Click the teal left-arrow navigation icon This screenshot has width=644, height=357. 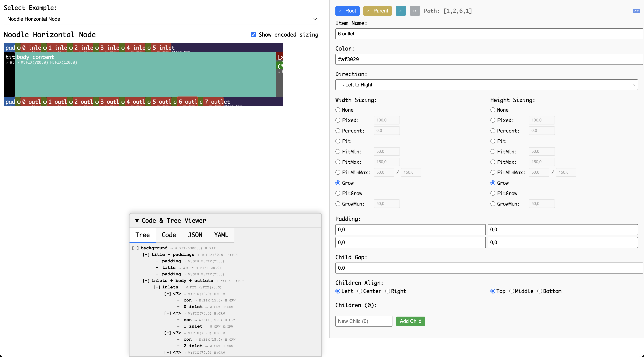pyautogui.click(x=401, y=11)
